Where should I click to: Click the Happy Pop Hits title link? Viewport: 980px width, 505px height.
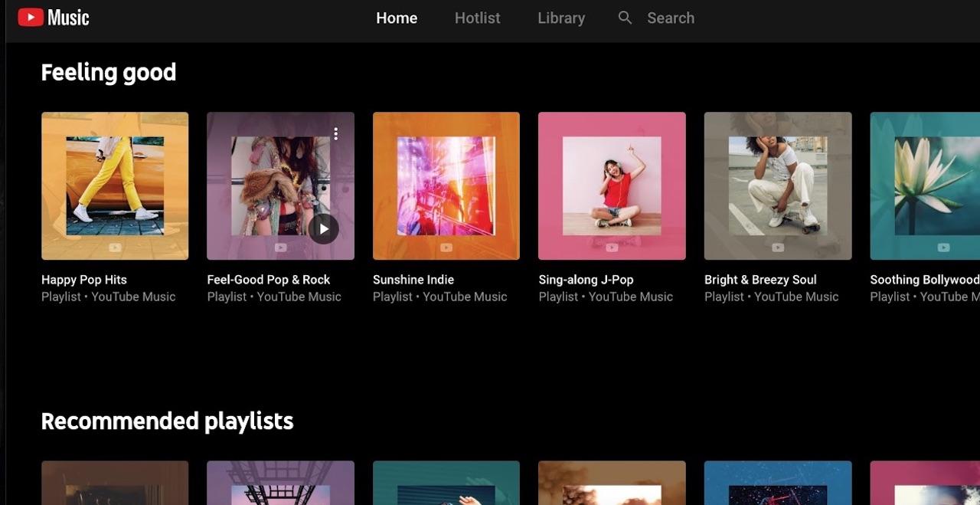pyautogui.click(x=84, y=280)
